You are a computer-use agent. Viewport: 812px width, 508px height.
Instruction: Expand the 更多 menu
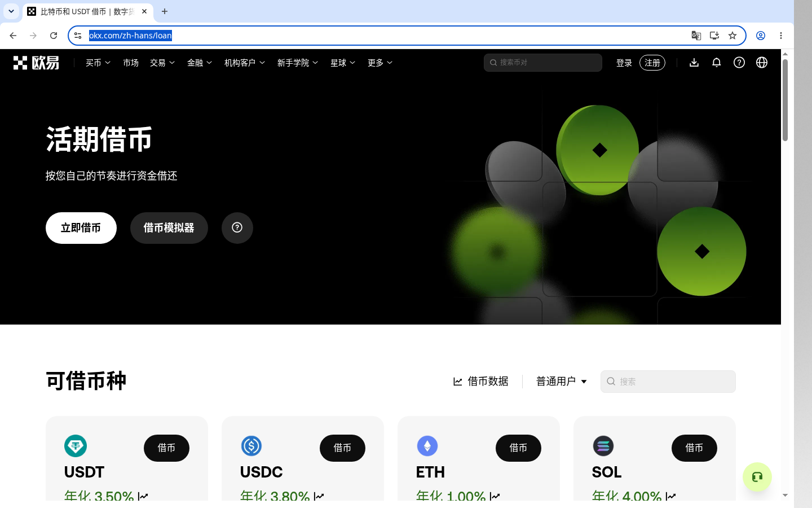click(380, 63)
